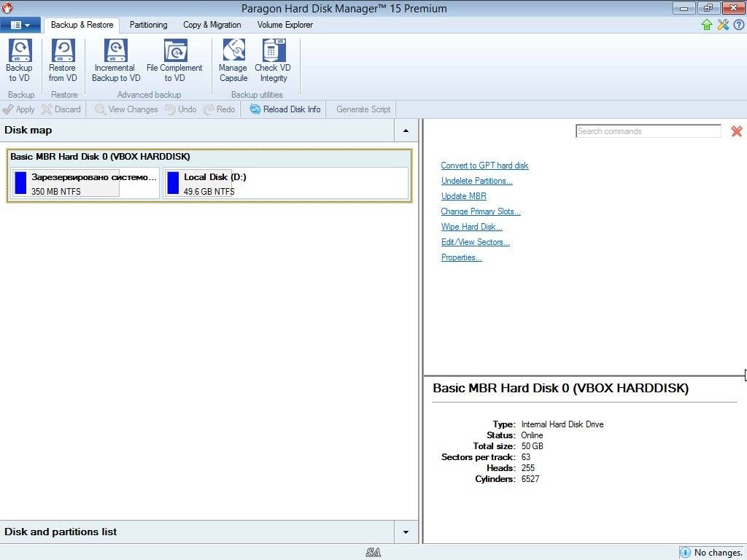
Task: Select Local Disk (D:) partition
Action: click(x=286, y=183)
